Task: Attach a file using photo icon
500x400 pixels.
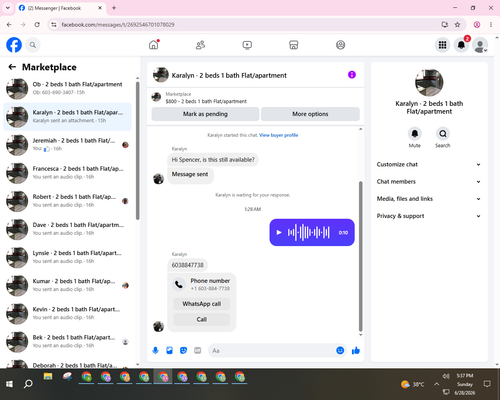Action: [x=169, y=350]
